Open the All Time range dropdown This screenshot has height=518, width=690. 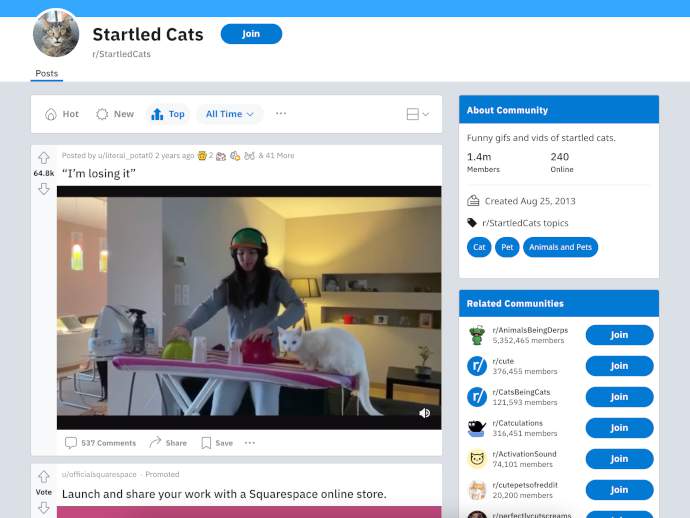tap(230, 114)
